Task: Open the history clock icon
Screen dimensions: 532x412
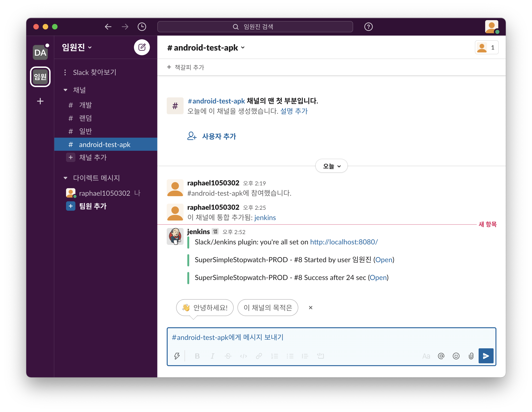Action: 142,26
